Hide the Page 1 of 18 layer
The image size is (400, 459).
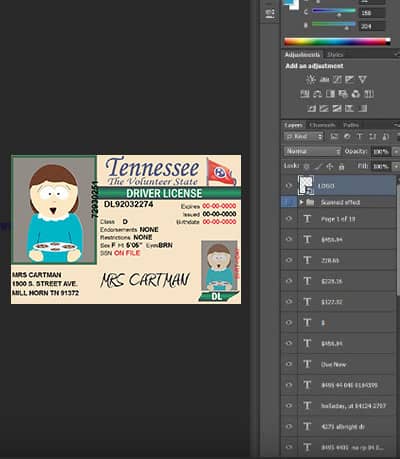(x=289, y=219)
